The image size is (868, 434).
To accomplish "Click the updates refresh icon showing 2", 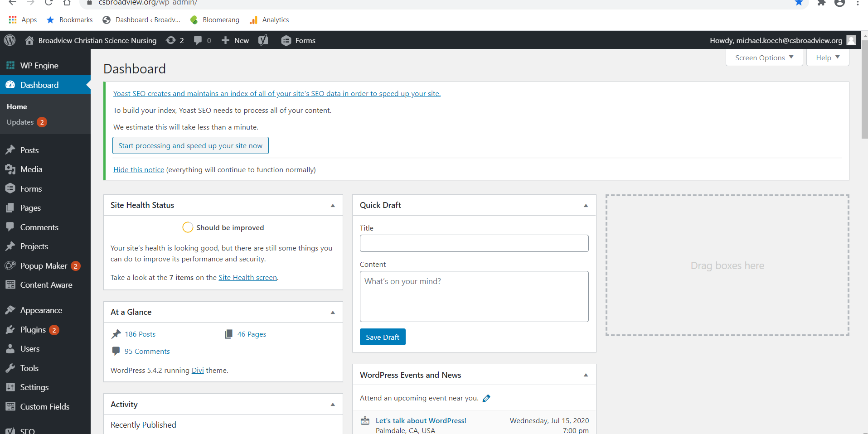I will coord(175,40).
